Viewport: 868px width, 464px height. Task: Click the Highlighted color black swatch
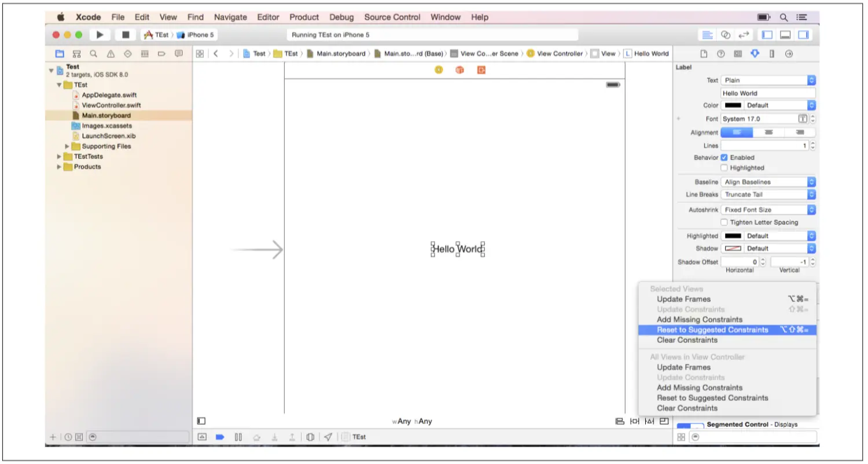point(733,236)
